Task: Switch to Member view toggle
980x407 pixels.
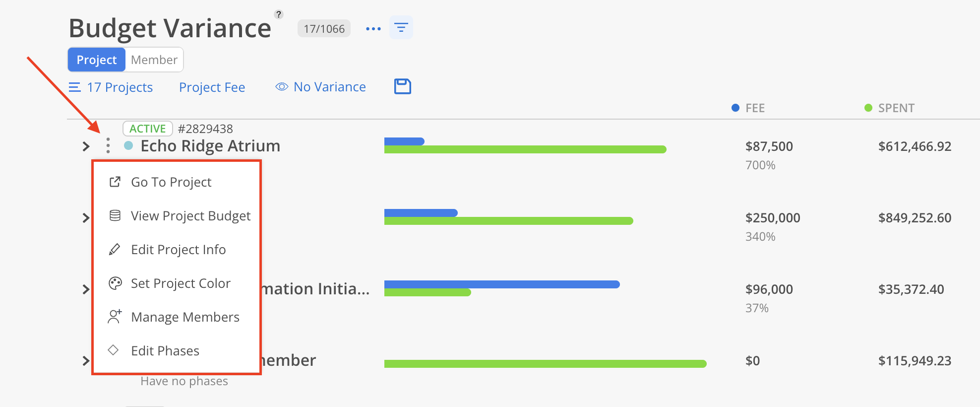Action: point(154,60)
